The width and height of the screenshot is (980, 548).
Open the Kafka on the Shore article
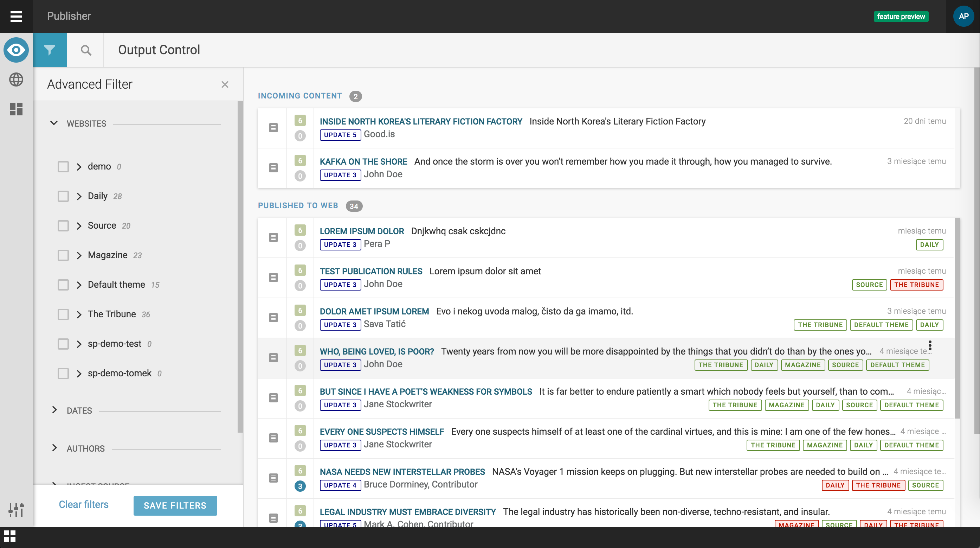point(363,162)
